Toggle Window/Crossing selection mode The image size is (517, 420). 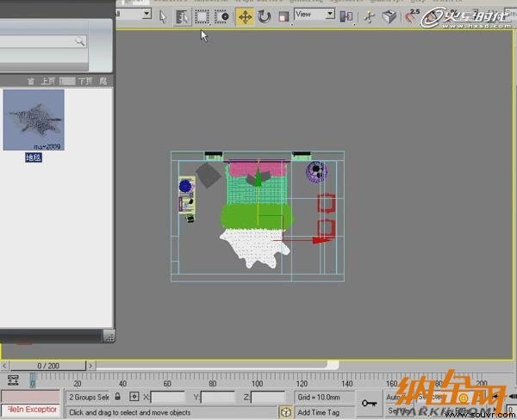click(x=221, y=16)
